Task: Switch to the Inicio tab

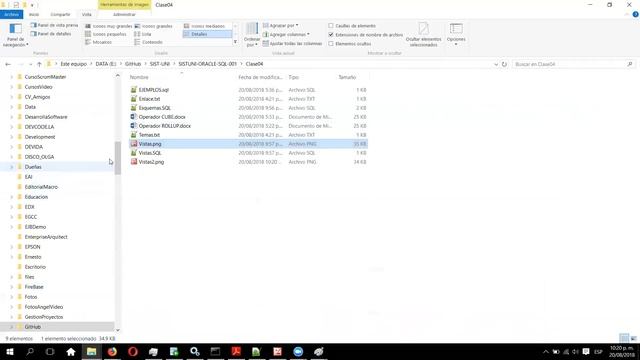Action: click(34, 14)
